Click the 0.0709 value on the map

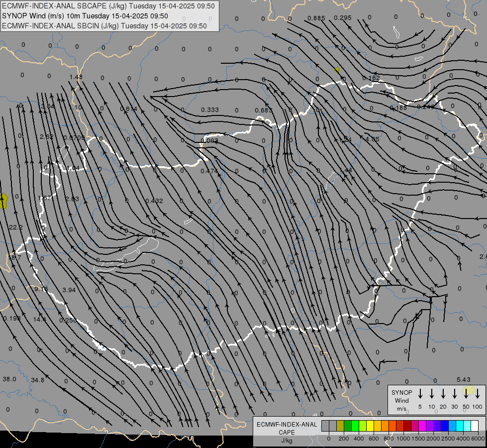[x=74, y=137]
